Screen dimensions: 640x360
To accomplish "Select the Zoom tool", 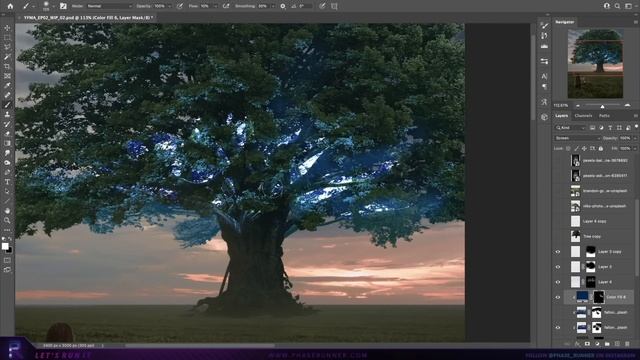I will tap(7, 220).
